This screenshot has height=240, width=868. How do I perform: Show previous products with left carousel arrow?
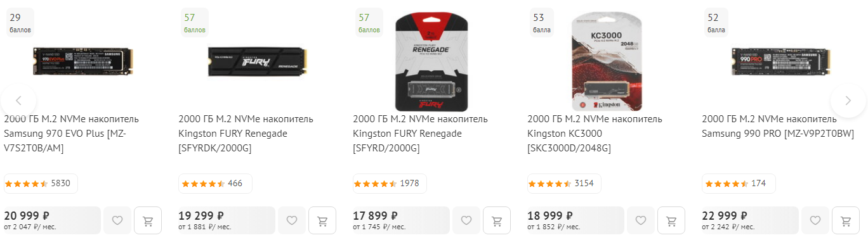pos(18,100)
